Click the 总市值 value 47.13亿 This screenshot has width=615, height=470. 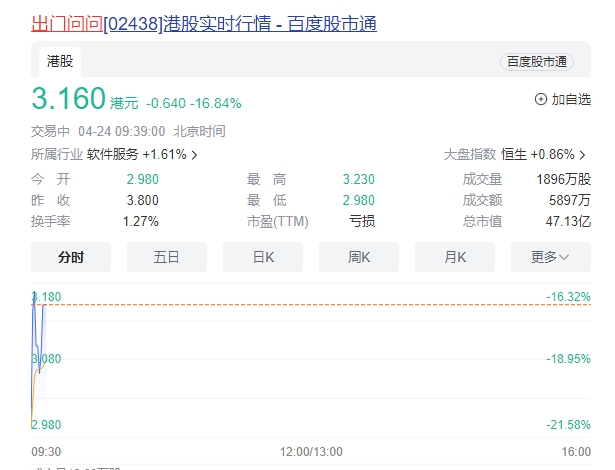point(568,221)
